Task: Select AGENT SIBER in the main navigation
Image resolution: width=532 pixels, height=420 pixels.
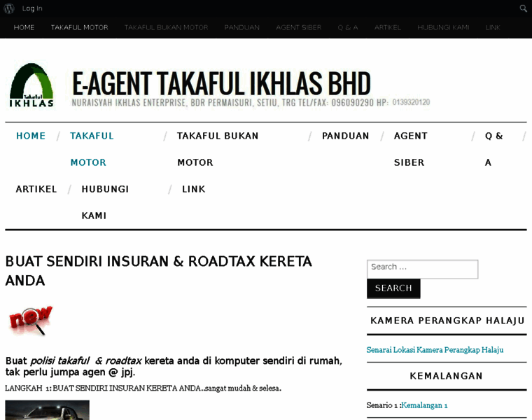Action: 410,149
